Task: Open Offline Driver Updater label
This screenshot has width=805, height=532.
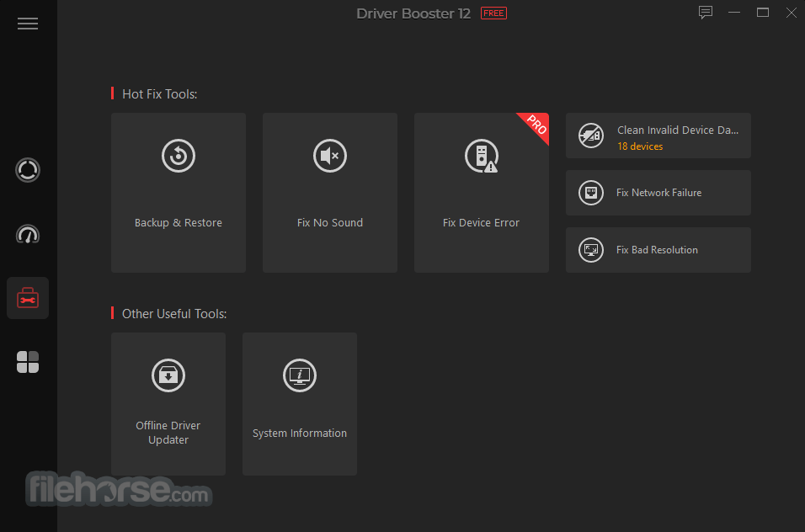Action: [x=168, y=433]
